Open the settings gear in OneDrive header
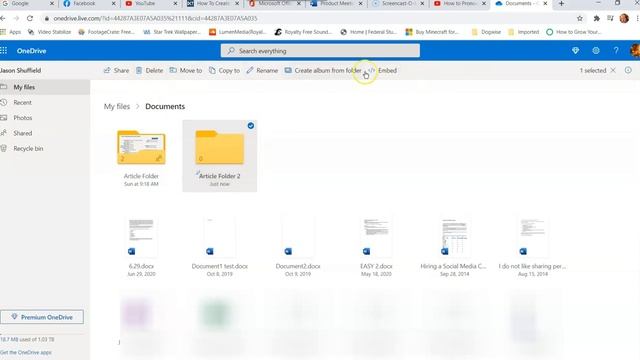 pyautogui.click(x=596, y=51)
